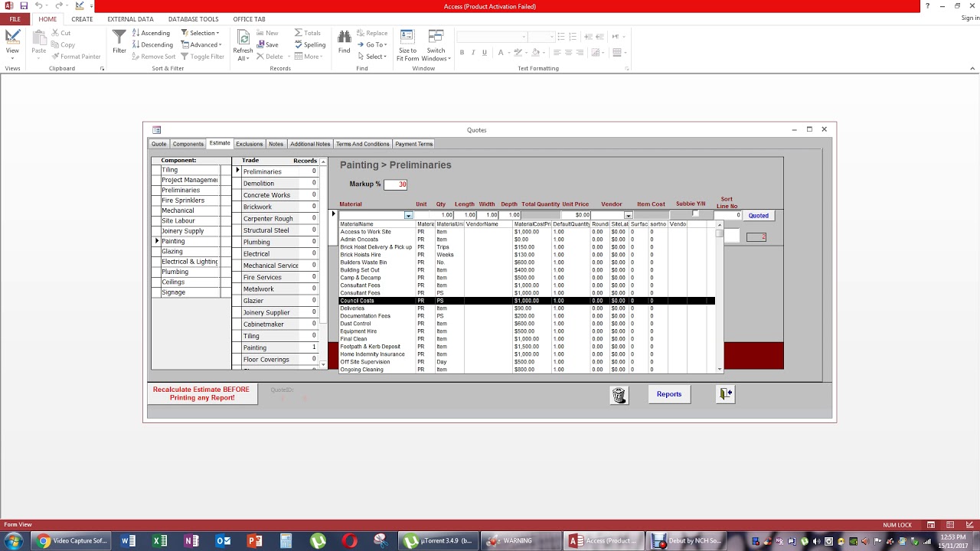Click the Underline formatting icon
This screenshot has height=551, width=980.
coord(485,52)
